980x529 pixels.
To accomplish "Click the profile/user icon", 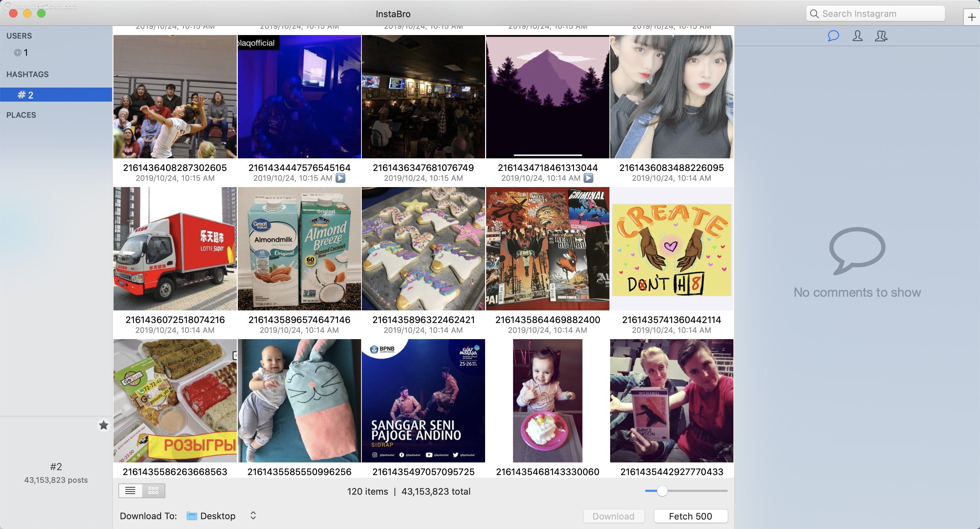I will click(x=858, y=36).
